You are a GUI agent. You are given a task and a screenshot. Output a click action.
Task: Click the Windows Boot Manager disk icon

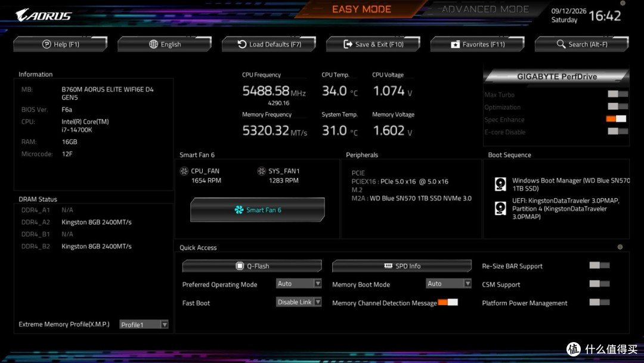(500, 184)
